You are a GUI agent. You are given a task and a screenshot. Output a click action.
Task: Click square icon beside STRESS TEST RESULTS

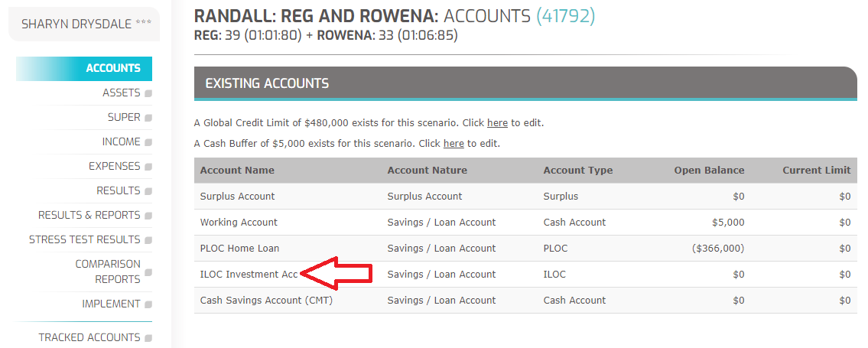[148, 240]
